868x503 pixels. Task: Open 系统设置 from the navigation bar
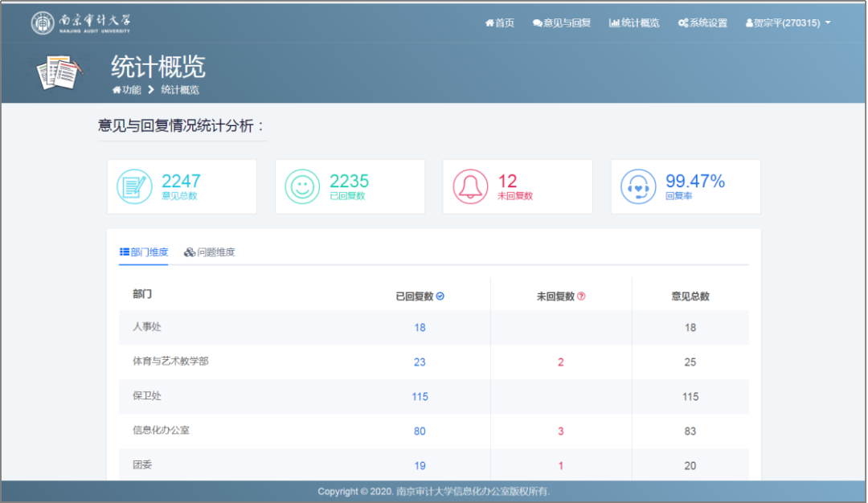702,23
